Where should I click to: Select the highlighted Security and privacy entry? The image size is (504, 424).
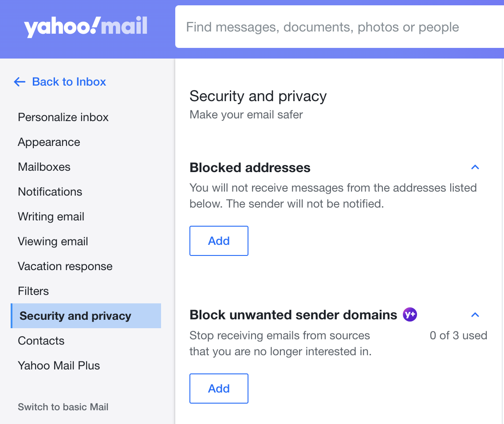[x=75, y=316]
